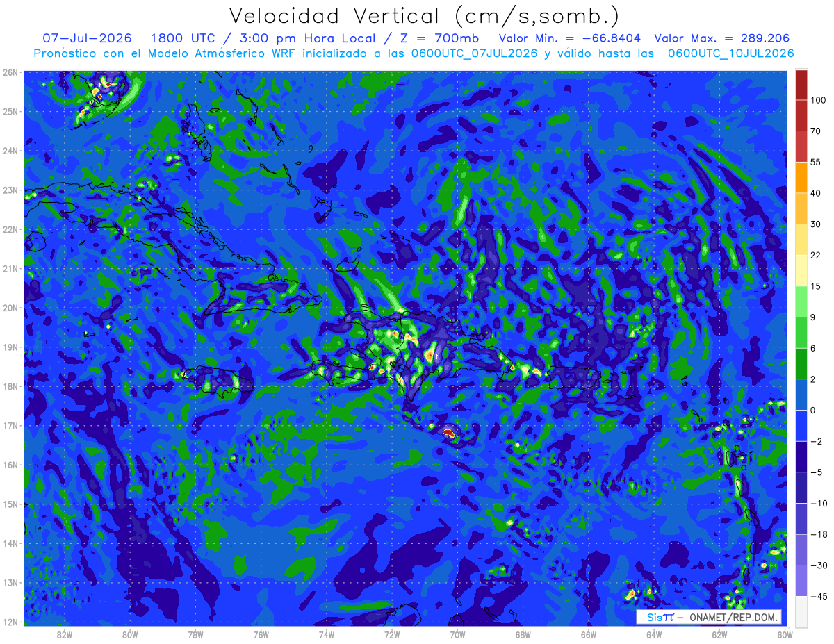Click the '18N' latitude label

point(10,386)
